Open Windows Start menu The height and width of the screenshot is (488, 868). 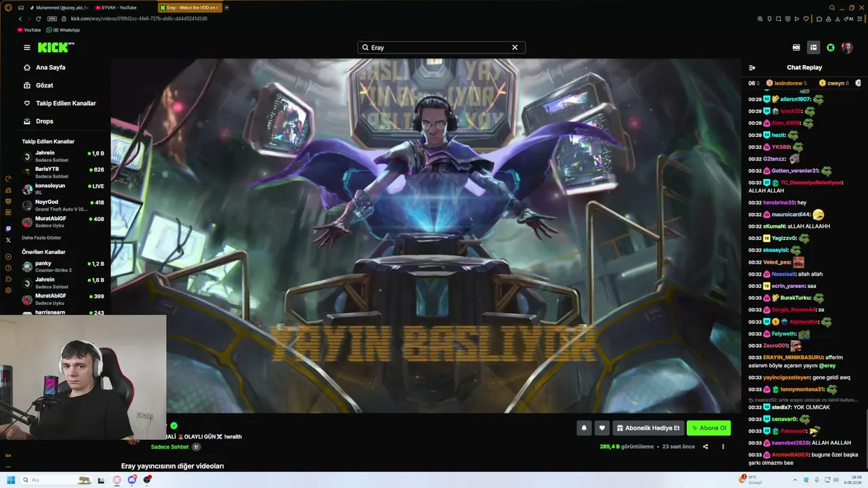[x=11, y=480]
